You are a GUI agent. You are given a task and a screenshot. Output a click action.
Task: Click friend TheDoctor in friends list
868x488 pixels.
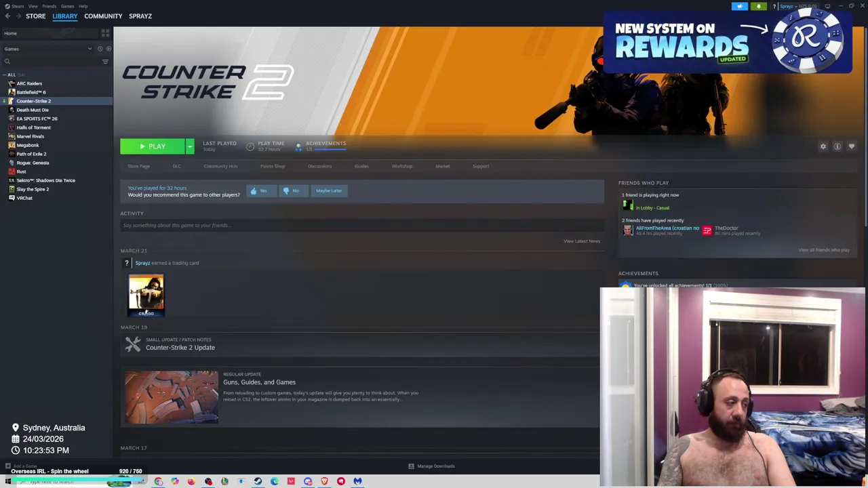(731, 230)
